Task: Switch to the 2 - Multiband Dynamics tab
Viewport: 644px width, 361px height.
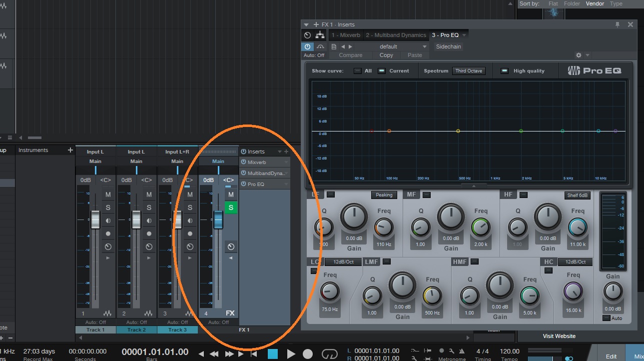Action: [396, 35]
